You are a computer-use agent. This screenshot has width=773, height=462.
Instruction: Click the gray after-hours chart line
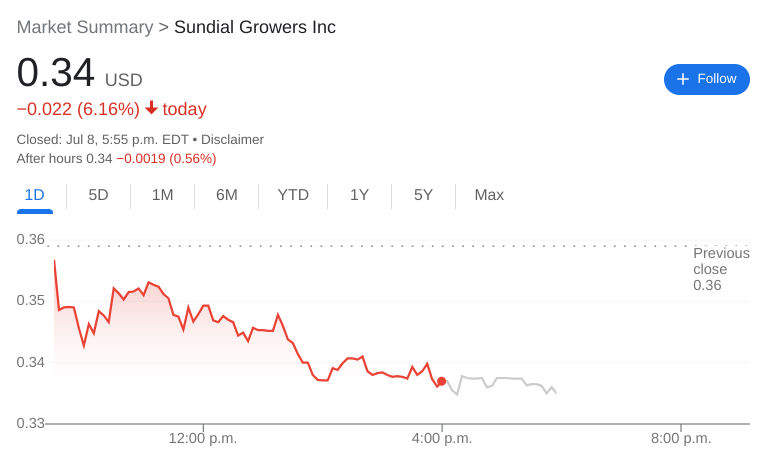[500, 379]
